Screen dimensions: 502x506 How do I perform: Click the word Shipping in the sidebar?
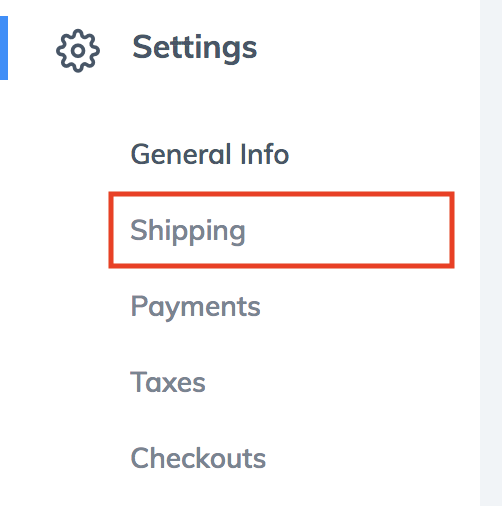(188, 231)
